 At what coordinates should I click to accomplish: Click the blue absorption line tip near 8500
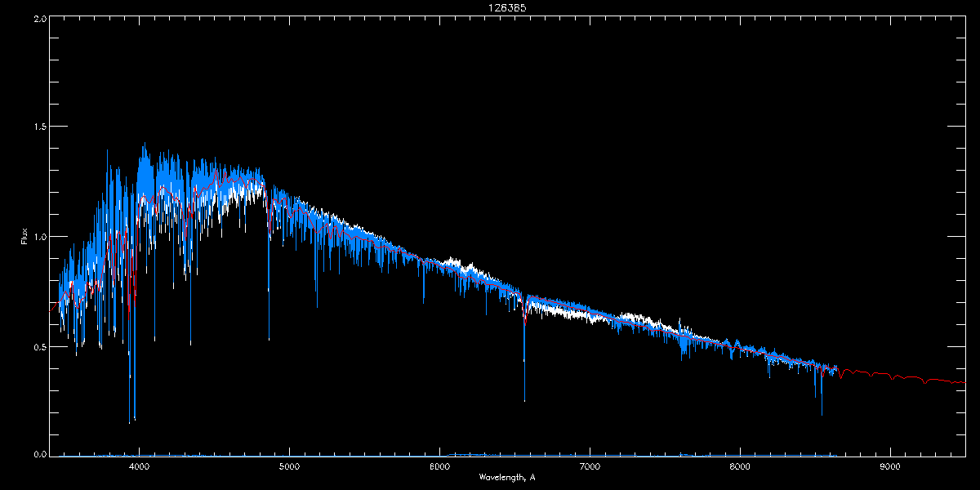coord(822,414)
